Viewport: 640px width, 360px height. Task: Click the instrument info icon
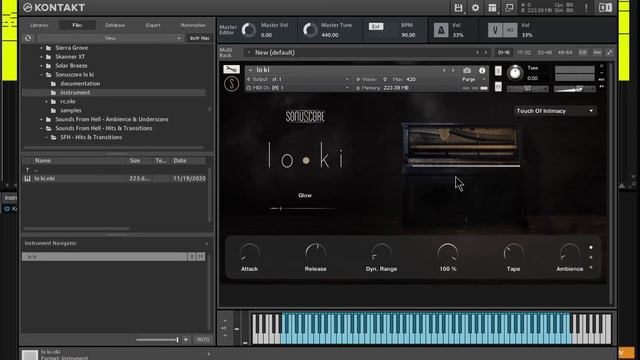coord(482,71)
